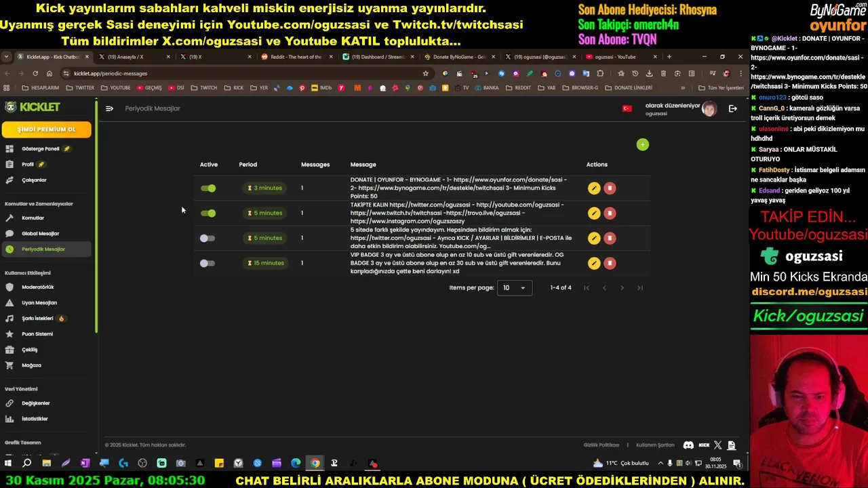The image size is (868, 488).
Task: Open a new browser tab with plus
Action: coord(669,57)
